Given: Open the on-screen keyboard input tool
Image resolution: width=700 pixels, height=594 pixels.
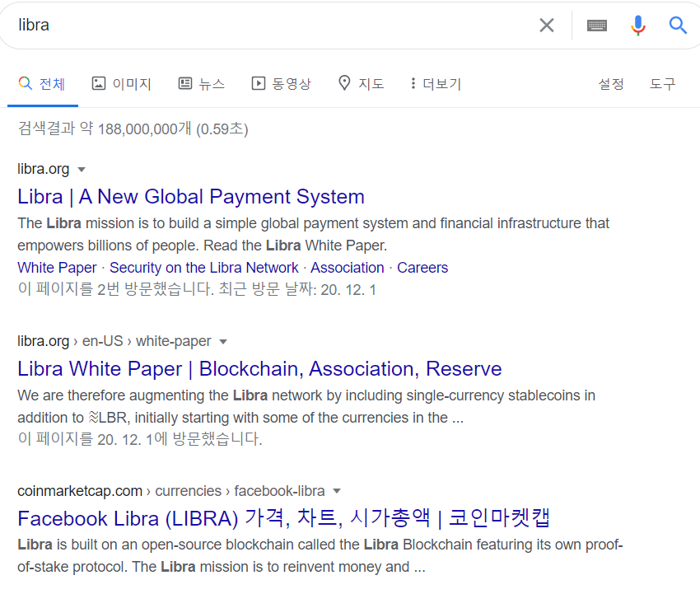Looking at the screenshot, I should (597, 26).
